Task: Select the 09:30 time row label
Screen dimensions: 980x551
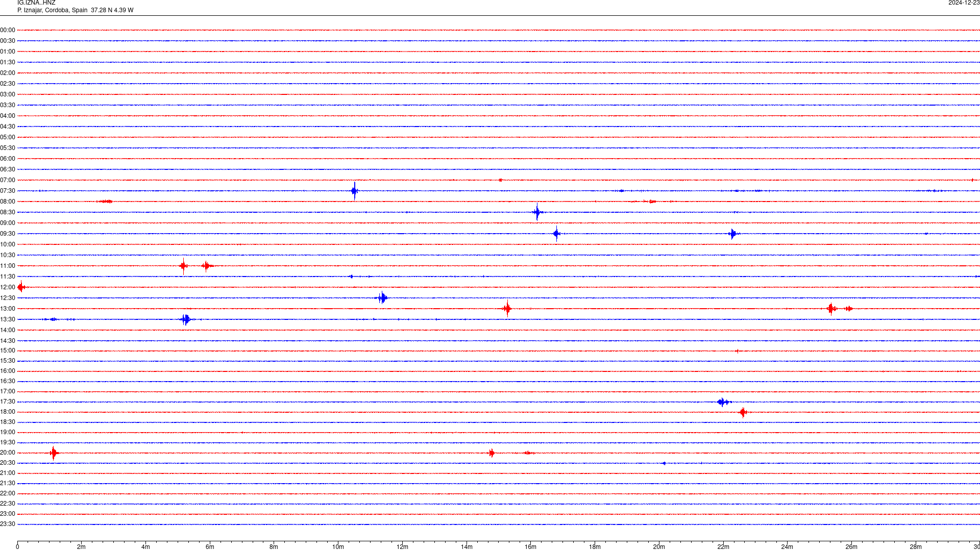Action: click(8, 234)
